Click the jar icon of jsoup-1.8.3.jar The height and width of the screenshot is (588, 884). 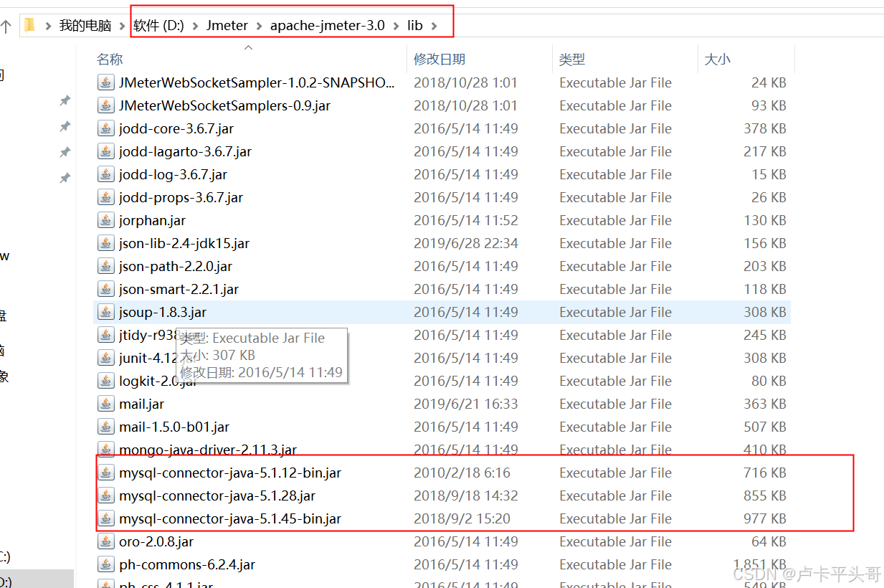(x=106, y=312)
